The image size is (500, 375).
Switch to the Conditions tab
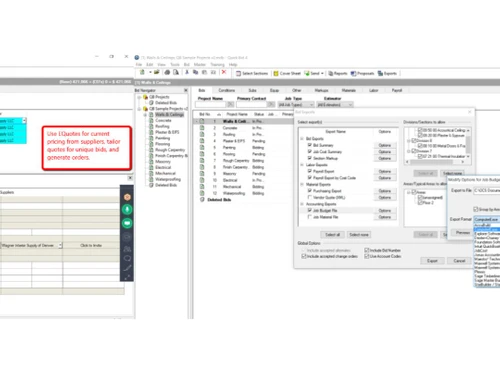[x=227, y=90]
